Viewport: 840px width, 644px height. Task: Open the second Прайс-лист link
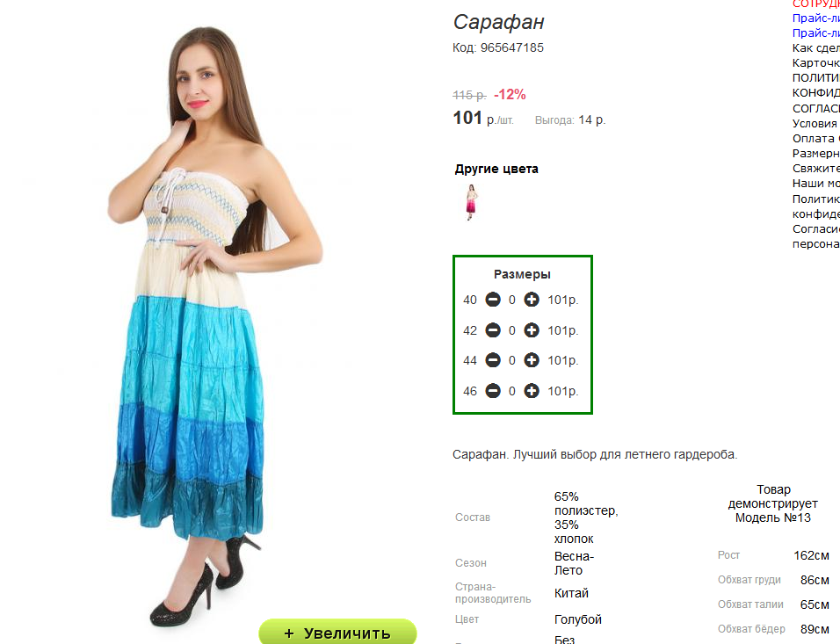tap(816, 33)
